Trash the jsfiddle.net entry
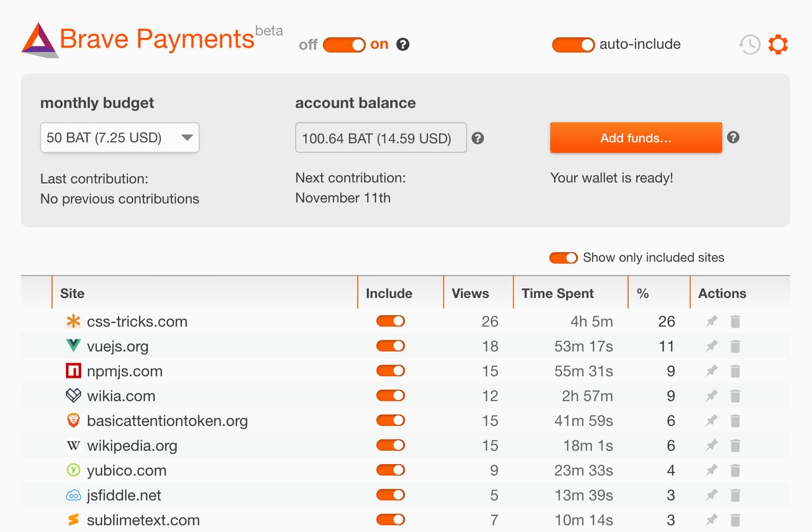The height and width of the screenshot is (532, 812). pyautogui.click(x=735, y=495)
